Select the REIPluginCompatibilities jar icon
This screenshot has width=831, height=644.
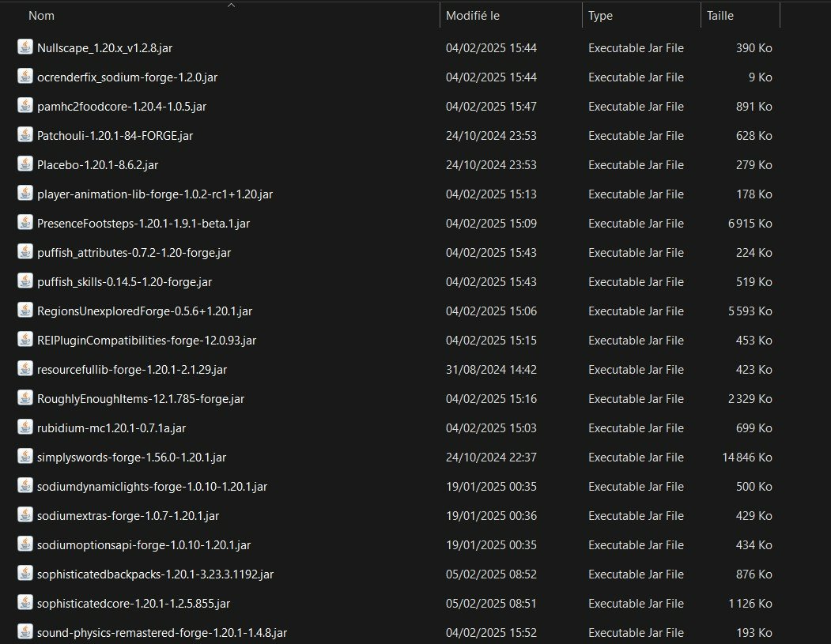tap(25, 340)
